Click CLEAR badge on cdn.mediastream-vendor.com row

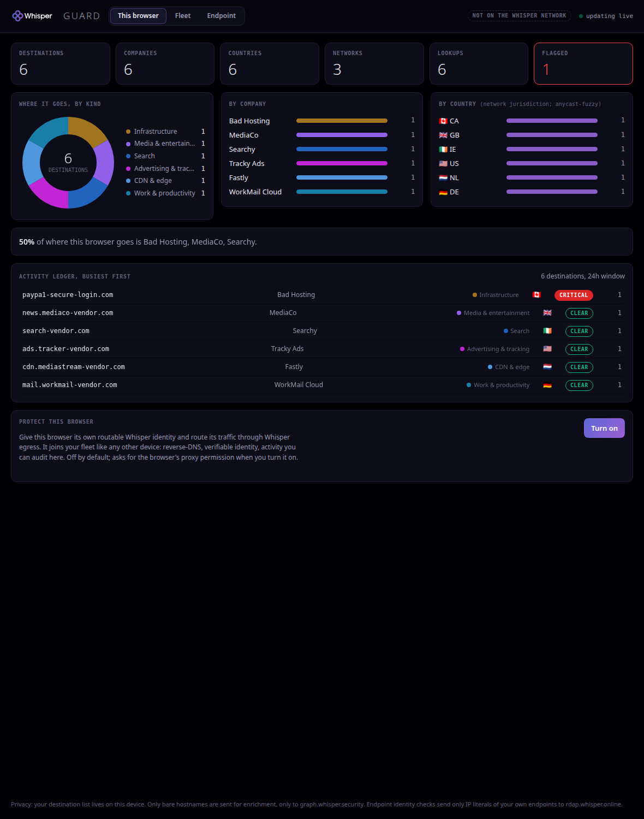579,367
